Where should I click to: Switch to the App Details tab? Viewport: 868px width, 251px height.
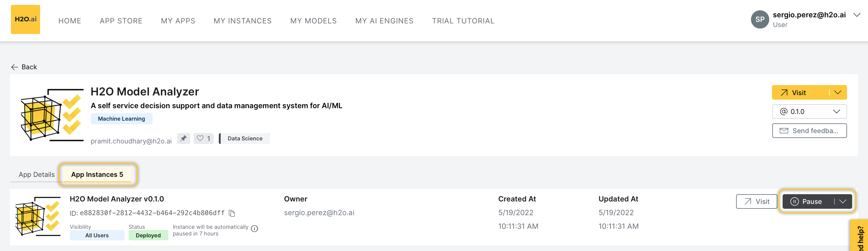pos(36,174)
